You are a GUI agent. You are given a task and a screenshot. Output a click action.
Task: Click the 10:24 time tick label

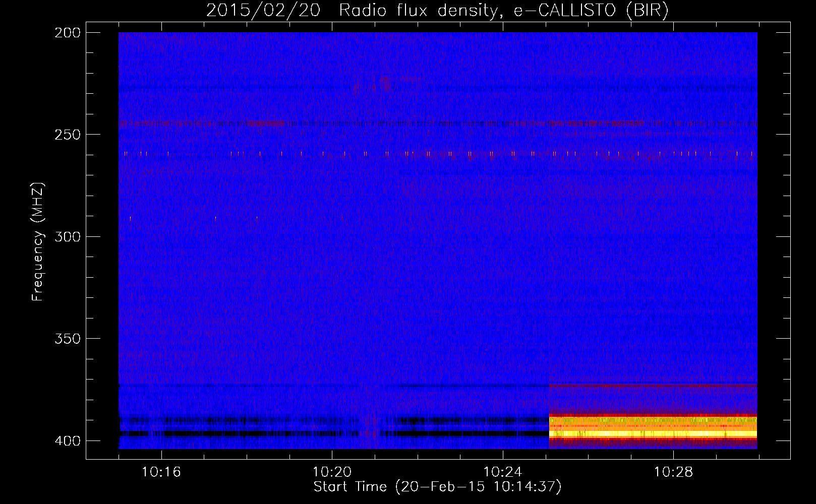[x=503, y=472]
